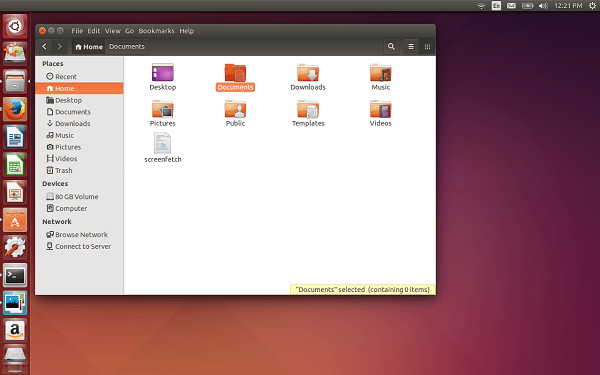Open the sound volume indicator
Image resolution: width=600 pixels, height=375 pixels.
click(543, 6)
